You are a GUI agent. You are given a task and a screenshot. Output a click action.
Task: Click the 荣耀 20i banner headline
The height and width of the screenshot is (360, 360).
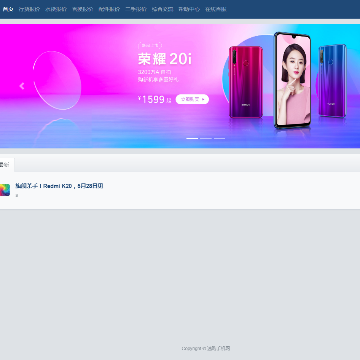[165, 59]
